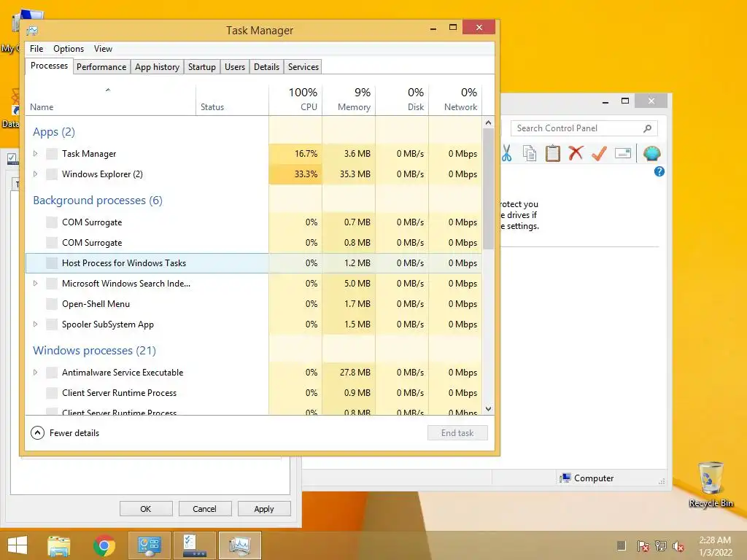Click the scrollbar up arrow in process list
This screenshot has height=560, width=747.
488,122
